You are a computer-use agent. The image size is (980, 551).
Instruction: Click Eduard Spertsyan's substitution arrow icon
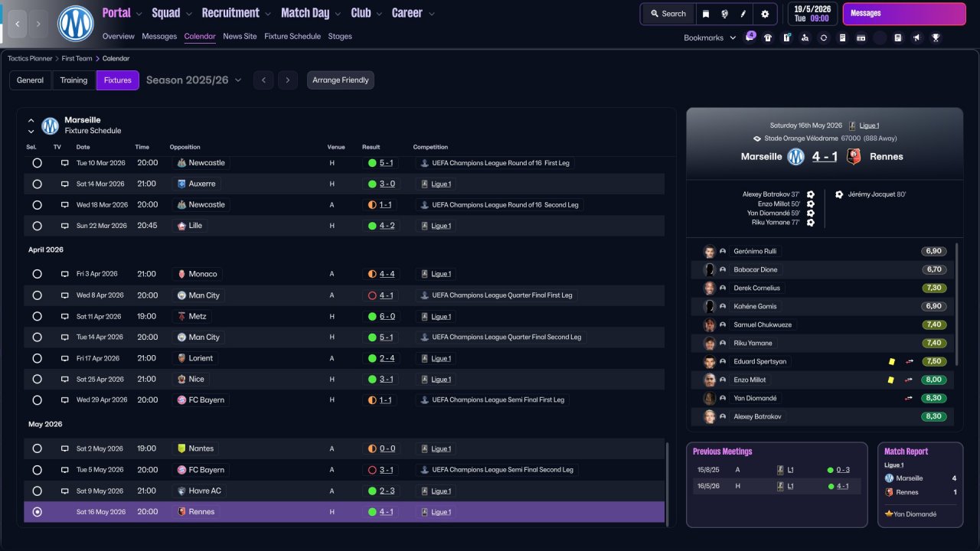(909, 362)
